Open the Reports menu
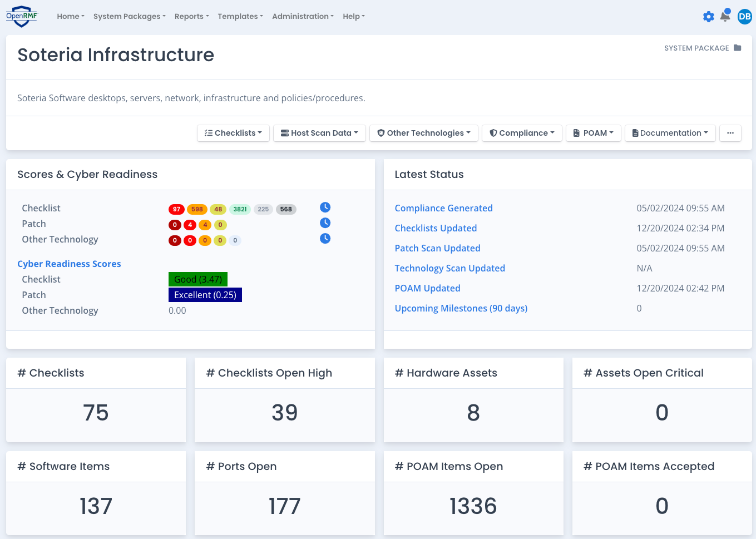Image resolution: width=756 pixels, height=539 pixels. [x=192, y=16]
